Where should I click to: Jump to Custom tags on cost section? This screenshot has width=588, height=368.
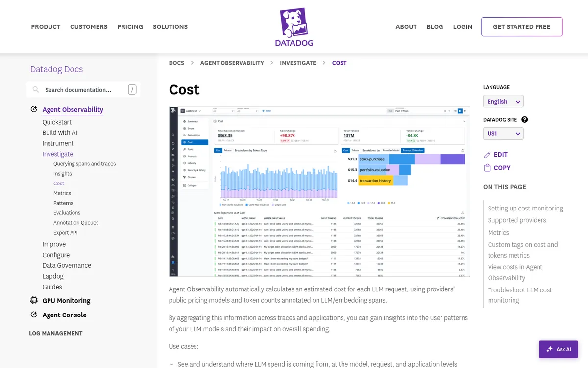[523, 250]
